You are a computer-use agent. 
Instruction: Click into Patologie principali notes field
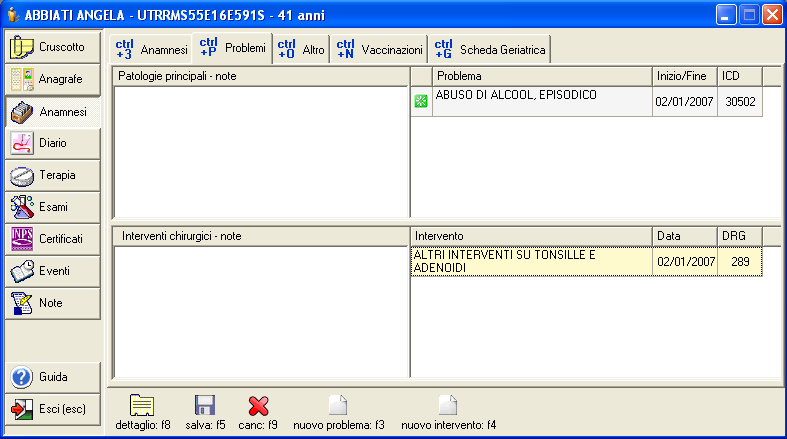coord(260,150)
